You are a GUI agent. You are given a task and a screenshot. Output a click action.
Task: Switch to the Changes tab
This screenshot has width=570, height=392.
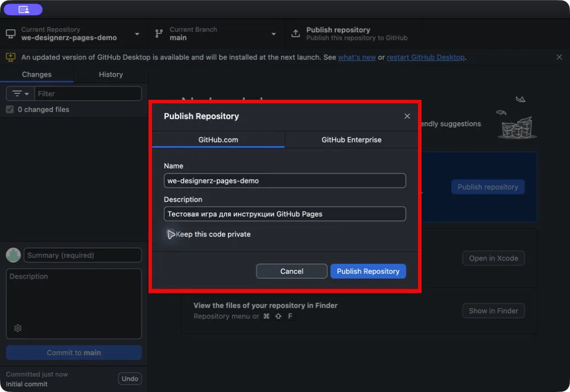pos(37,75)
